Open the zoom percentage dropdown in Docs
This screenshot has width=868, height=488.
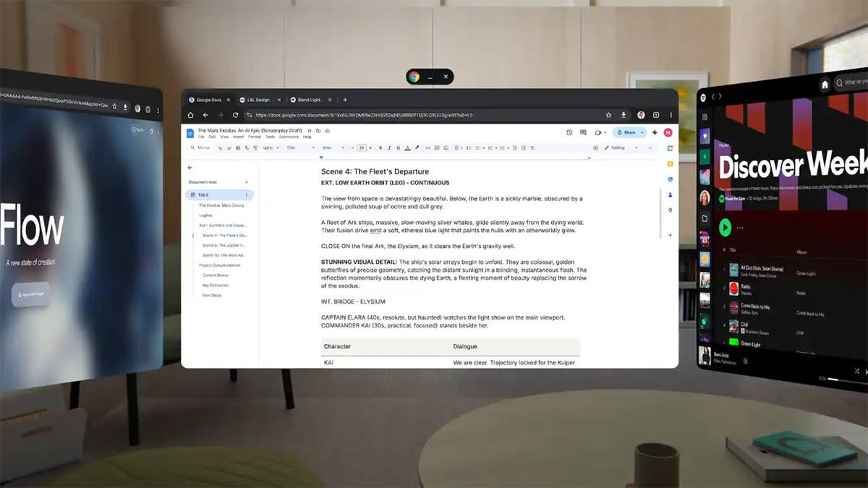tap(269, 147)
